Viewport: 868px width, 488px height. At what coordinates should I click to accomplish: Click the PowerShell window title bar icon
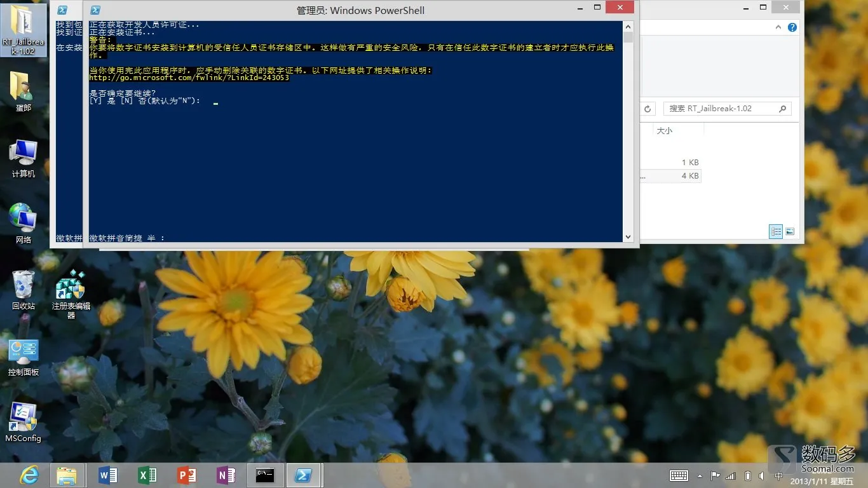tap(95, 10)
